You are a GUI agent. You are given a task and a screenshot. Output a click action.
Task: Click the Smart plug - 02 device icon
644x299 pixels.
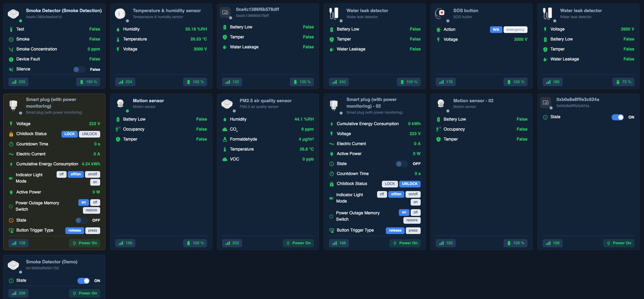click(x=334, y=105)
